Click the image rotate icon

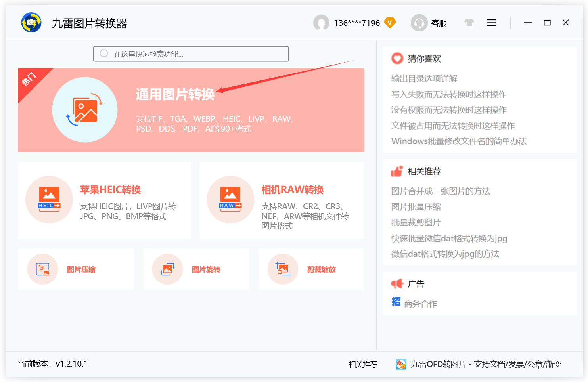pos(167,269)
